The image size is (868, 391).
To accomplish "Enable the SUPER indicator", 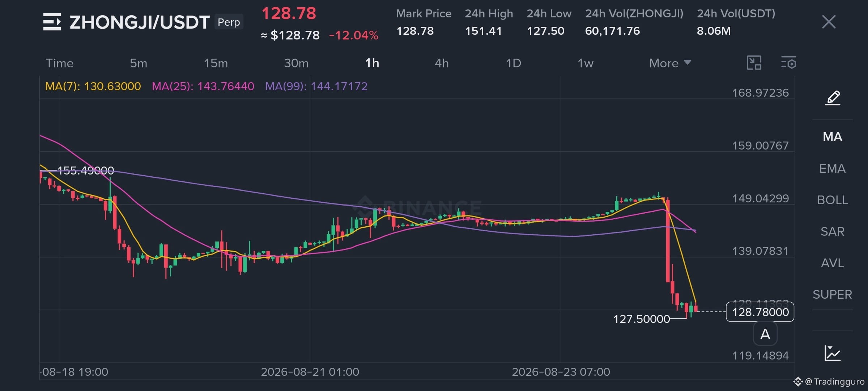I will coord(833,294).
